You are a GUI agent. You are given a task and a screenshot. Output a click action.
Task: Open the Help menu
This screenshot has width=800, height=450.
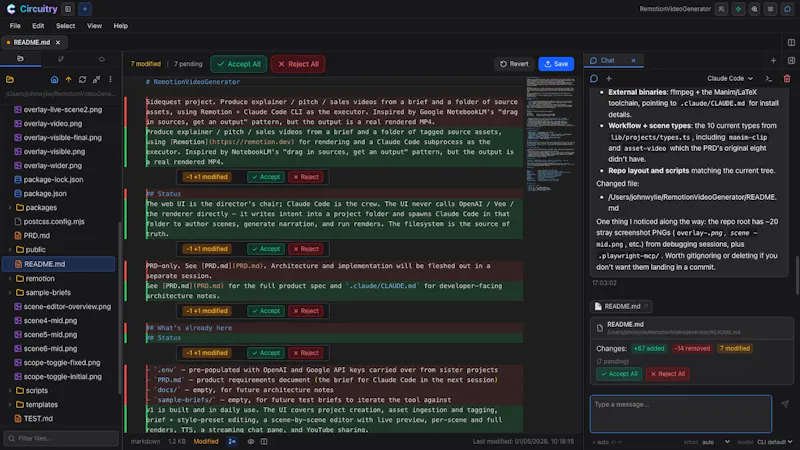coord(120,26)
